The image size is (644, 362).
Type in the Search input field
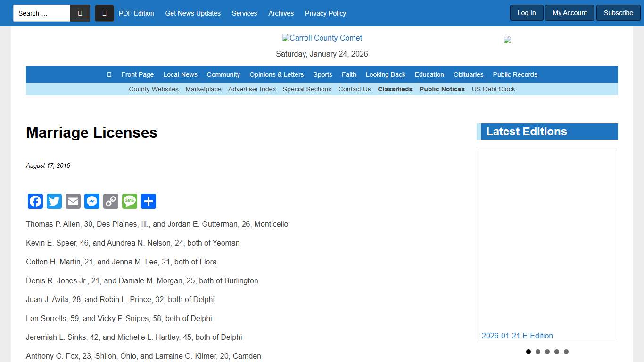(41, 13)
